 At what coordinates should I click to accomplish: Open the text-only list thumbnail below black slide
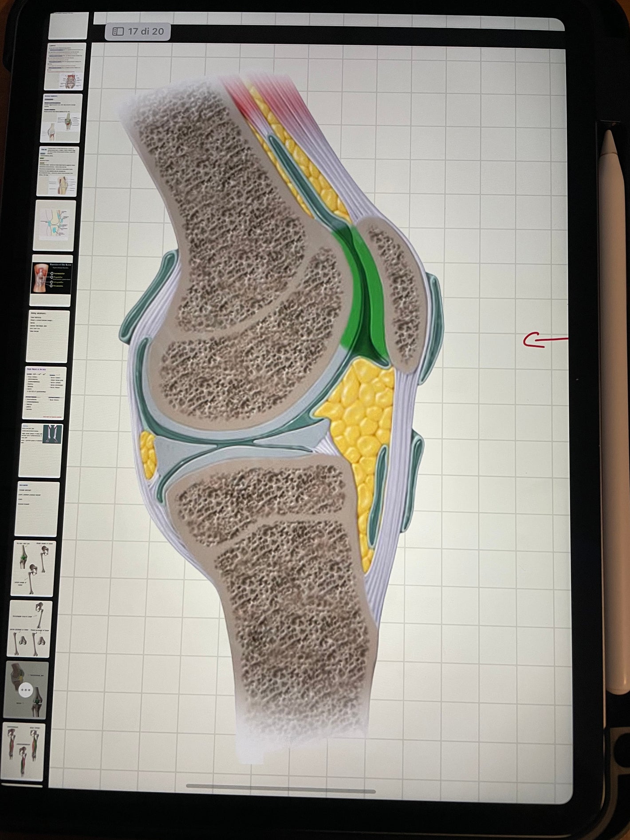click(x=48, y=336)
